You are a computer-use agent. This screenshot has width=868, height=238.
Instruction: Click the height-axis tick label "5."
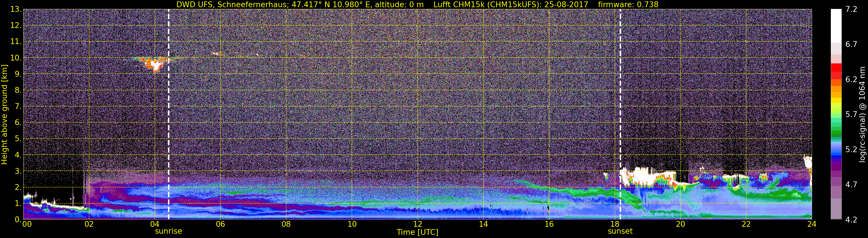(x=18, y=139)
